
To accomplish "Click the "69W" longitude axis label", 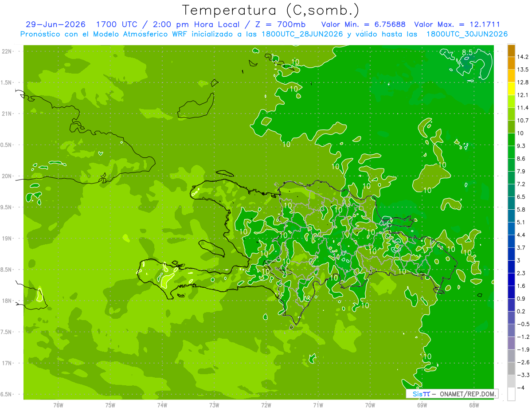I will pos(422,404).
